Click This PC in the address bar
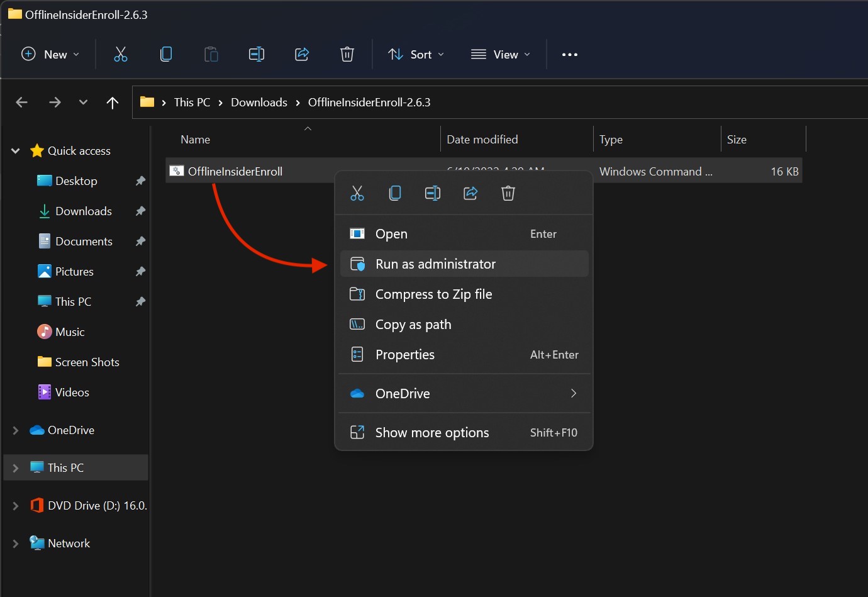Image resolution: width=868 pixels, height=597 pixels. [192, 103]
